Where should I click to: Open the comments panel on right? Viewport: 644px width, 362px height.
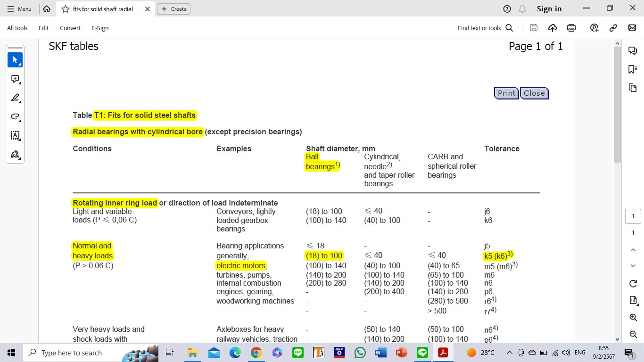(x=633, y=51)
